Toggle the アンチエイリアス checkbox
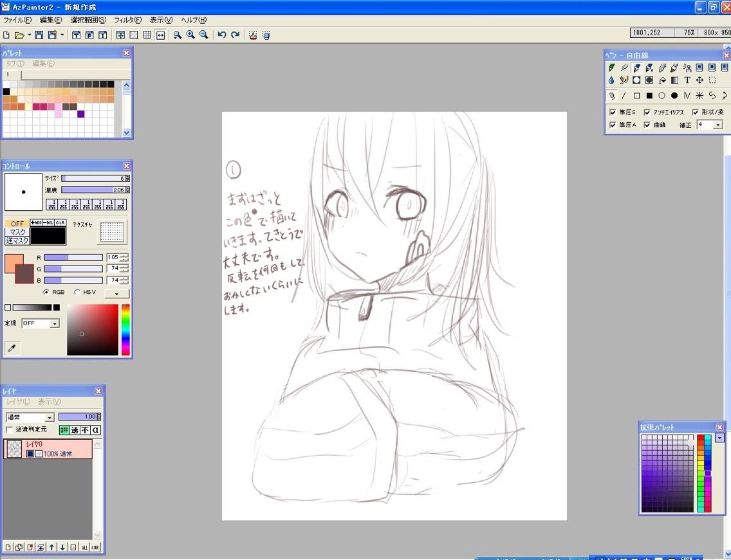Image resolution: width=731 pixels, height=560 pixels. 647,113
